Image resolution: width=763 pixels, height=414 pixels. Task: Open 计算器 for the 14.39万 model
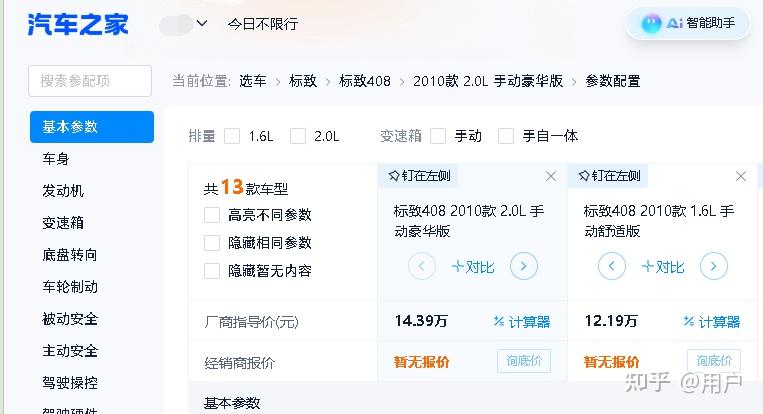522,322
